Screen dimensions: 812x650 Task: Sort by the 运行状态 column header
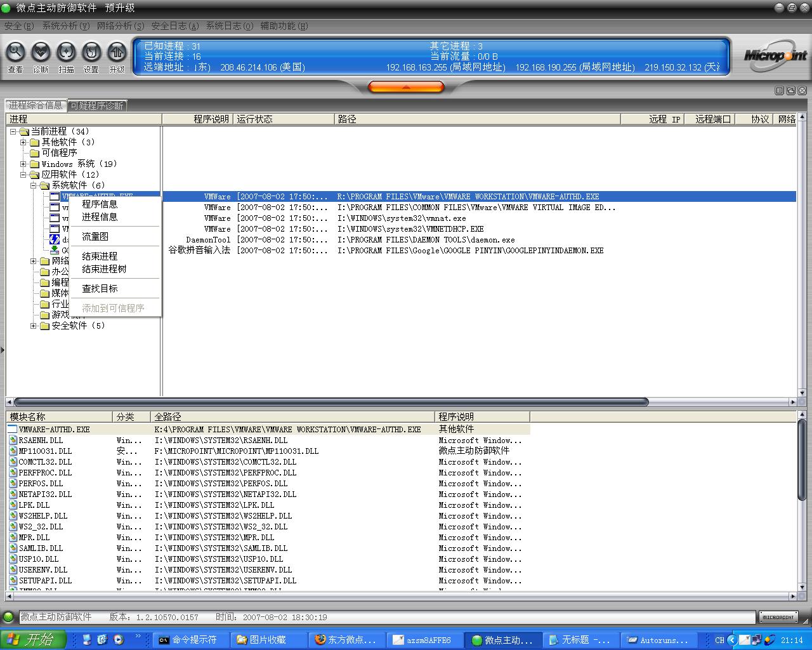[x=284, y=119]
